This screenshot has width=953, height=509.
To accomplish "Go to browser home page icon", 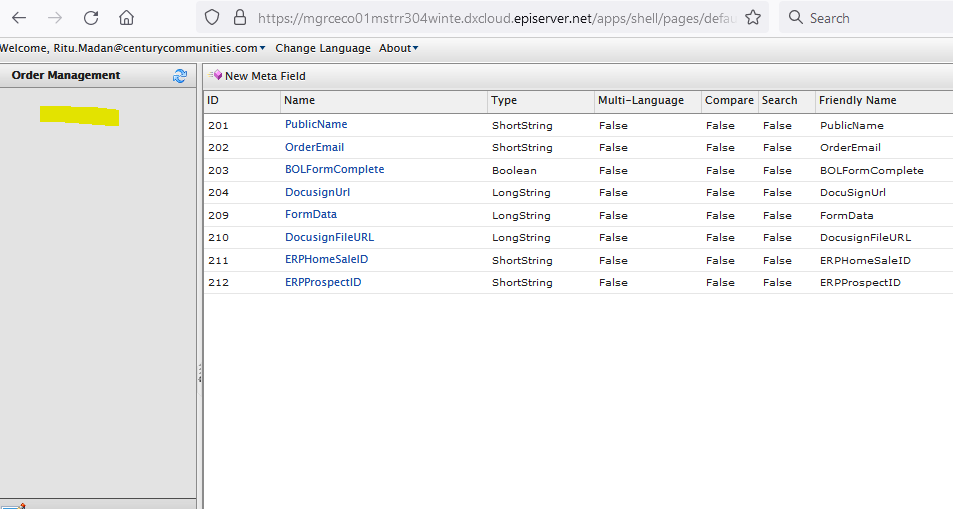I will tap(126, 18).
